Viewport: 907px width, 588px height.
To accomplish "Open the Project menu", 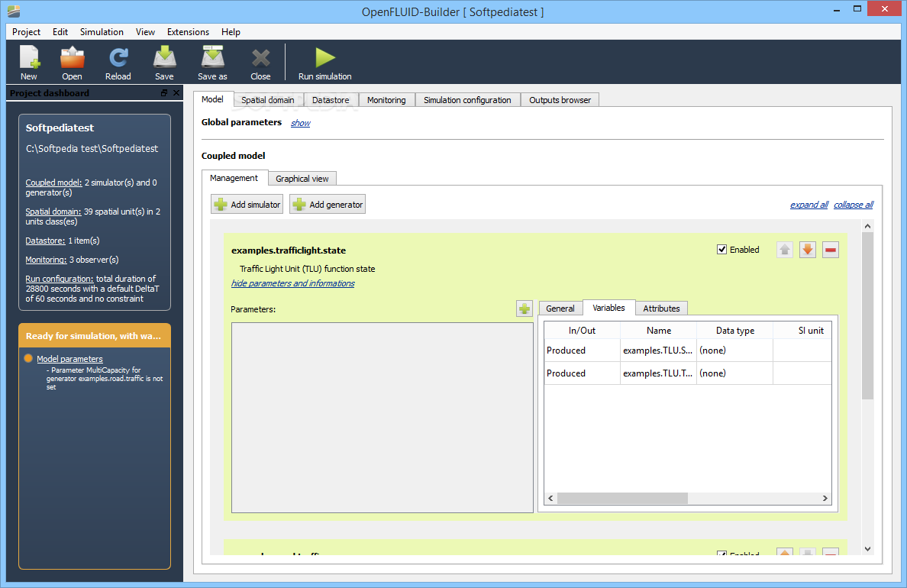I will point(26,32).
